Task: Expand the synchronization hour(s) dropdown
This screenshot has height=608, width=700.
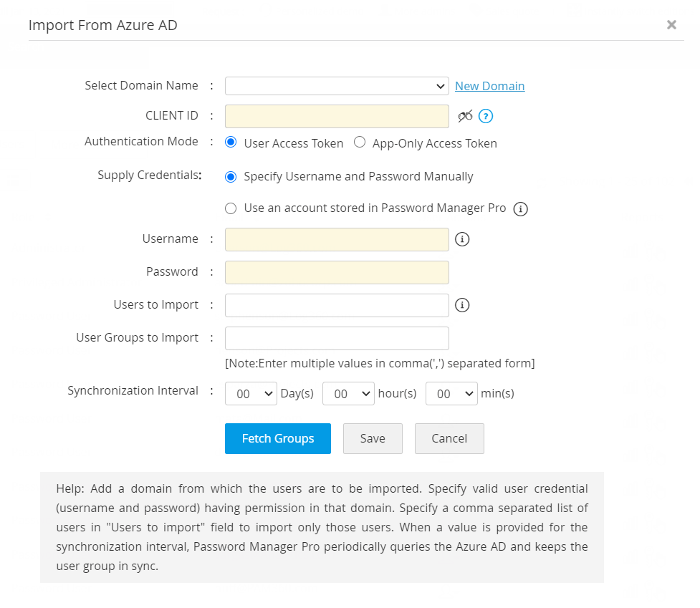Action: tap(348, 394)
